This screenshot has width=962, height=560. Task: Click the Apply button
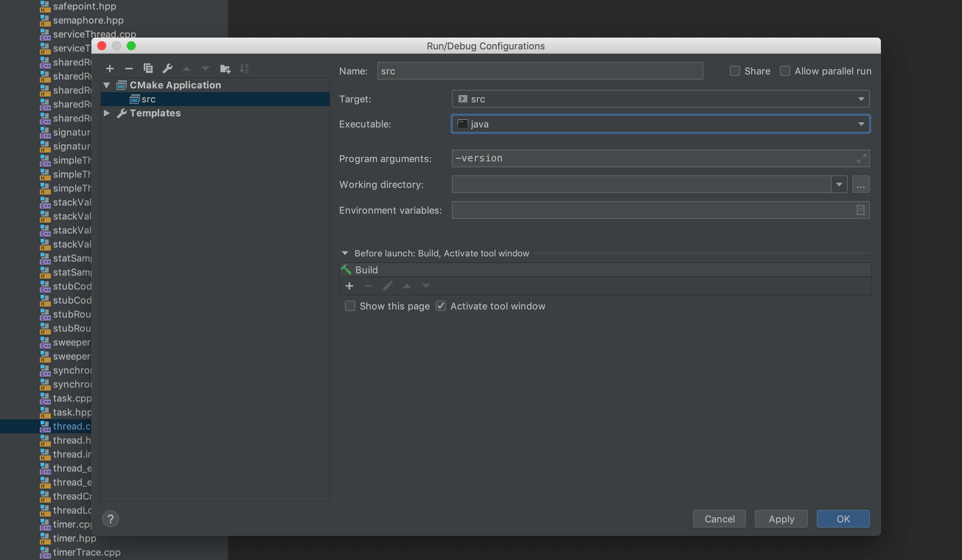pos(781,519)
